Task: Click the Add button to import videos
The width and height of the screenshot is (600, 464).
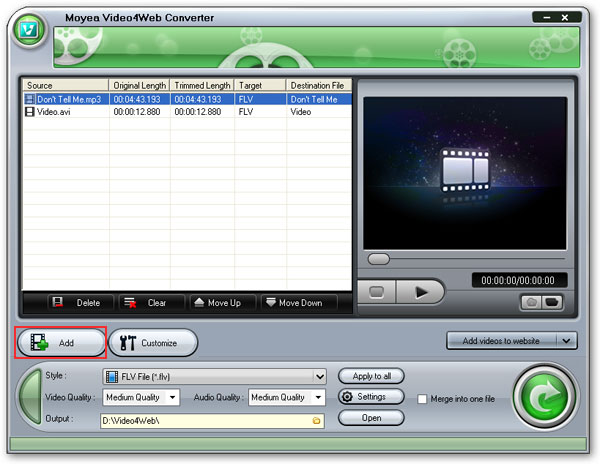Action: point(61,343)
